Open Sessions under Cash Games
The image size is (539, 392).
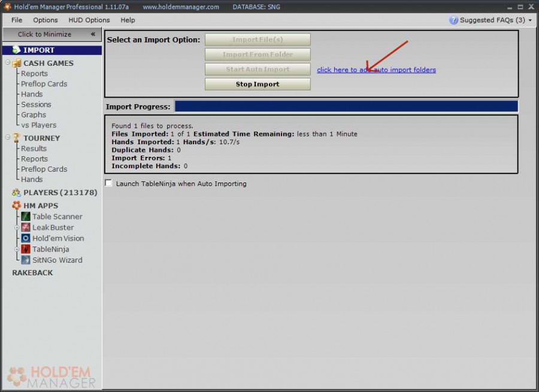(x=36, y=105)
